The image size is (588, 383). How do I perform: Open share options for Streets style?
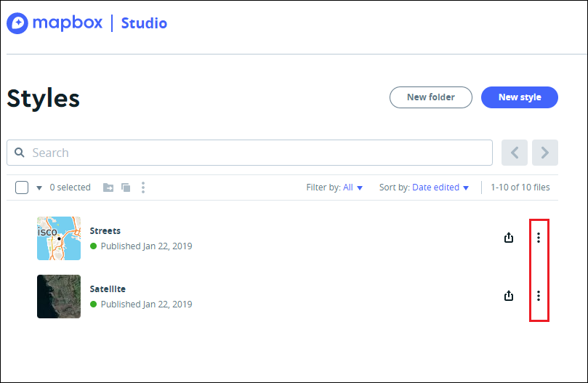pyautogui.click(x=509, y=238)
